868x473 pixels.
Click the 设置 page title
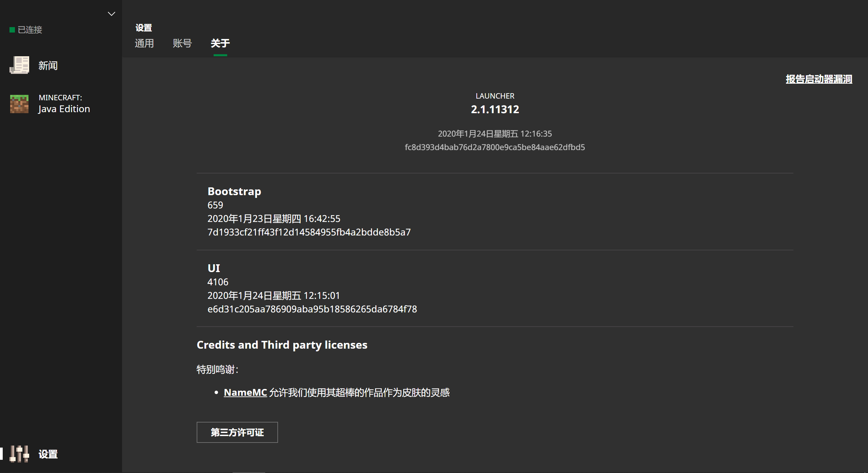pyautogui.click(x=144, y=28)
